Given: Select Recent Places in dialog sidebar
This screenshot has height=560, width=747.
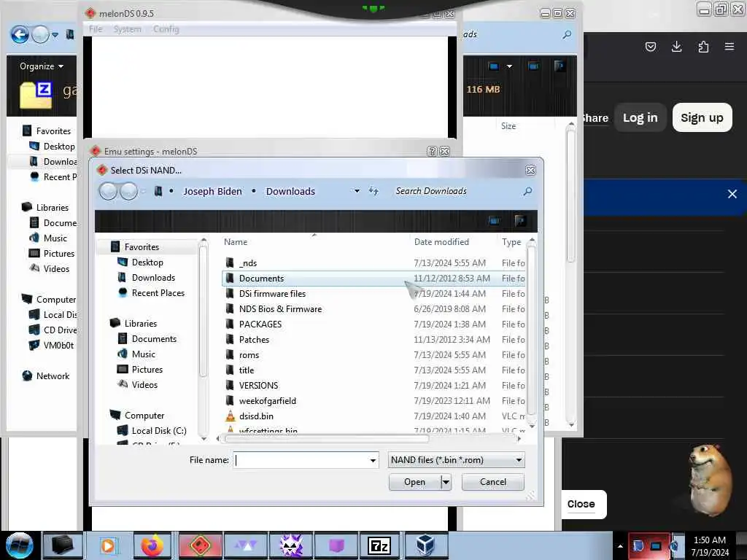Looking at the screenshot, I should tap(158, 293).
